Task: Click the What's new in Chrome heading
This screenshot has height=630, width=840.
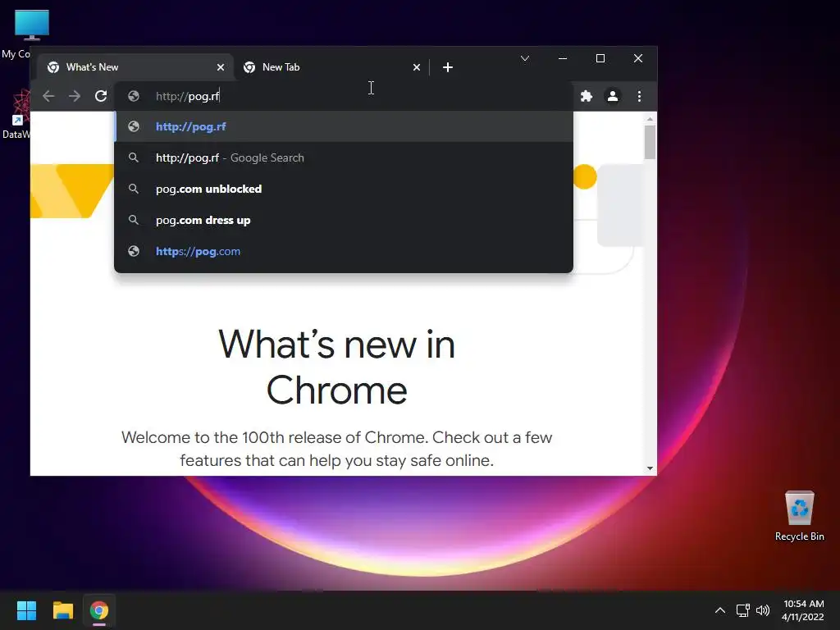Action: (337, 367)
